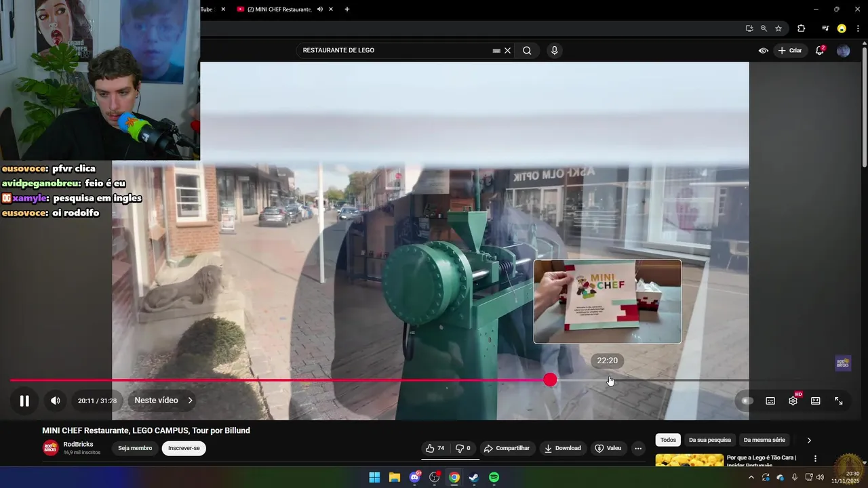The height and width of the screenshot is (488, 868).
Task: Open 'Por que a Lego é Tão Cara' video
Action: click(x=762, y=461)
